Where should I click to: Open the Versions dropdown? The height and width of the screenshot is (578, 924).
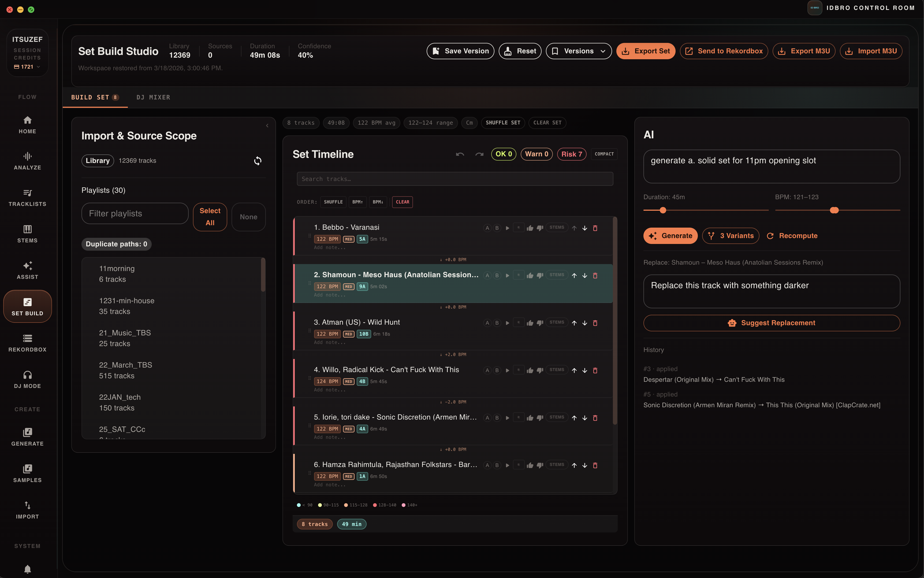click(x=578, y=51)
